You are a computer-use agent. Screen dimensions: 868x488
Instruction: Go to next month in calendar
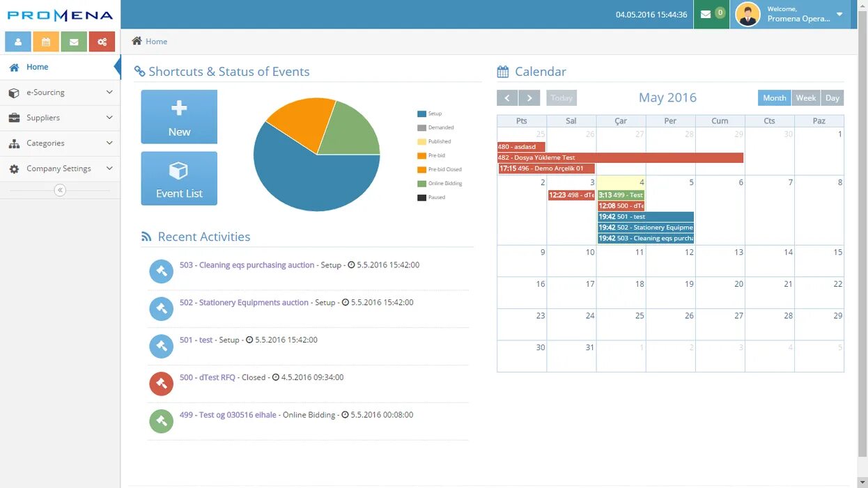point(529,98)
